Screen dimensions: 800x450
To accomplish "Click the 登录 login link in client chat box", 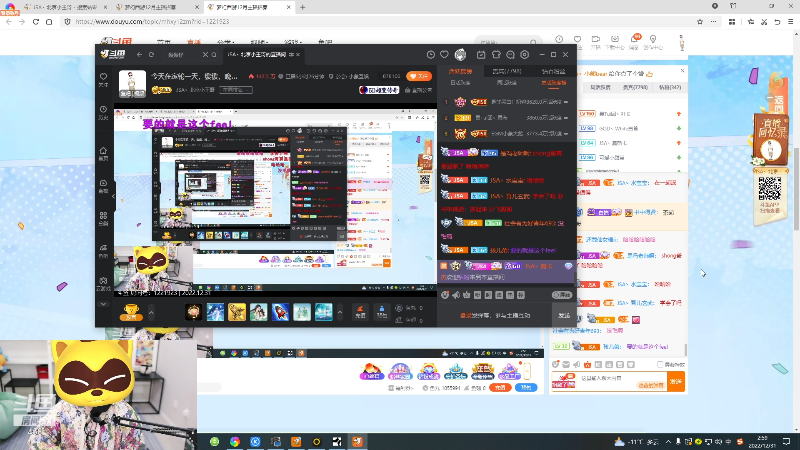I will coord(465,315).
